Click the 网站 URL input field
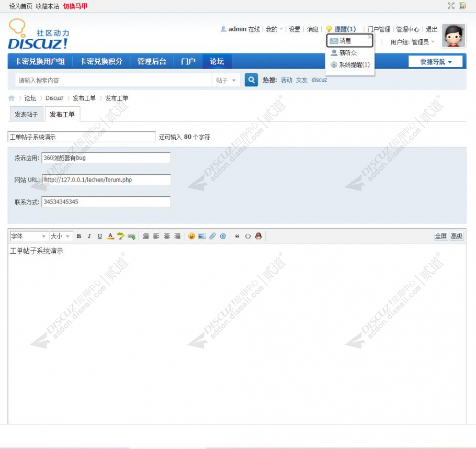This screenshot has height=449, width=476. coord(106,179)
